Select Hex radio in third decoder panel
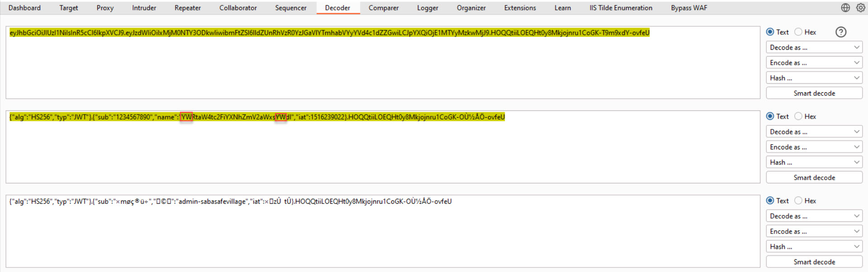868x272 pixels. click(x=798, y=200)
